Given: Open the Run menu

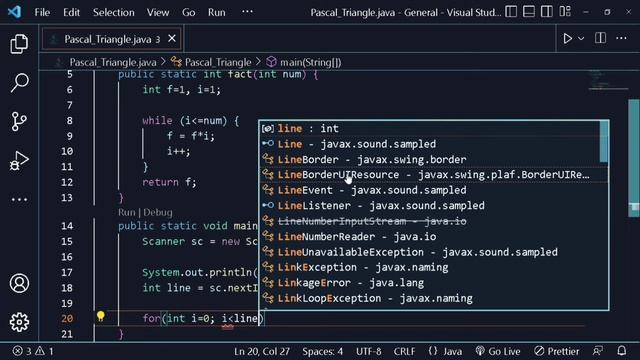Looking at the screenshot, I should 216,12.
